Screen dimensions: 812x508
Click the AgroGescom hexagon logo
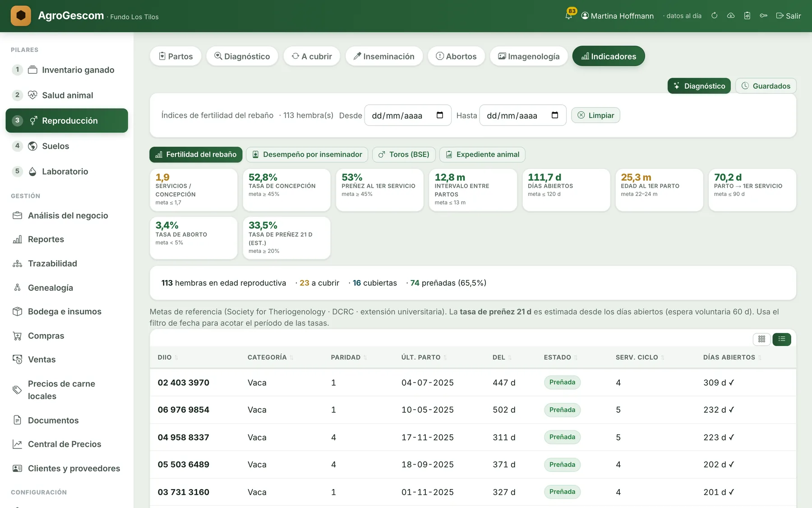[21, 16]
